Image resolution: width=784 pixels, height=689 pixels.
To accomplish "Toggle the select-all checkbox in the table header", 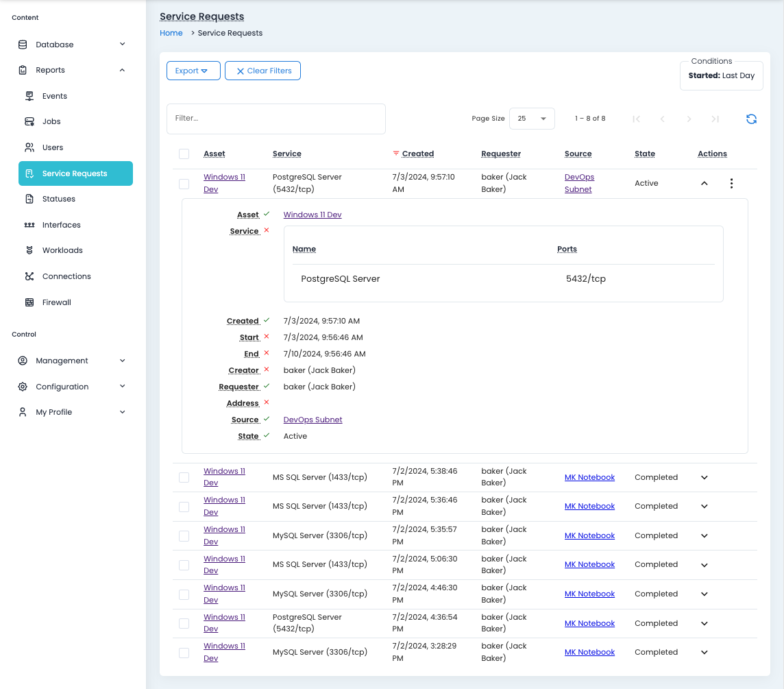I will click(184, 154).
